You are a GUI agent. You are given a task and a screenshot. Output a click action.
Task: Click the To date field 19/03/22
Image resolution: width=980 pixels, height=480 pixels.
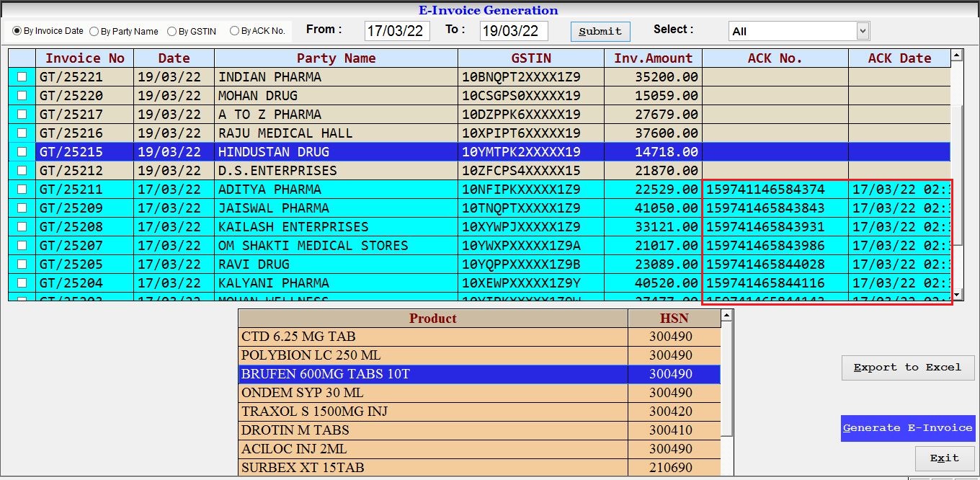(x=514, y=31)
